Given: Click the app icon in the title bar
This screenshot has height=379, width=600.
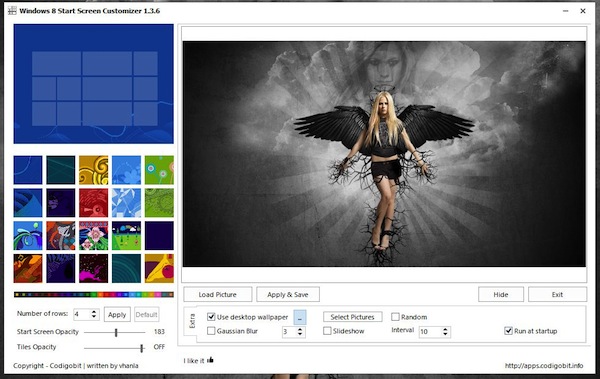Looking at the screenshot, I should click(12, 11).
